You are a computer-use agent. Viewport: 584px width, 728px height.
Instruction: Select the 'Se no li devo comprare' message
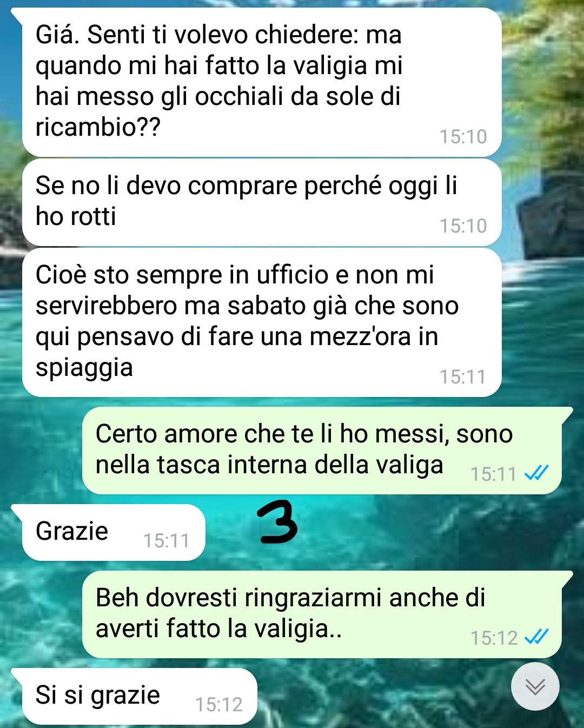(262, 202)
